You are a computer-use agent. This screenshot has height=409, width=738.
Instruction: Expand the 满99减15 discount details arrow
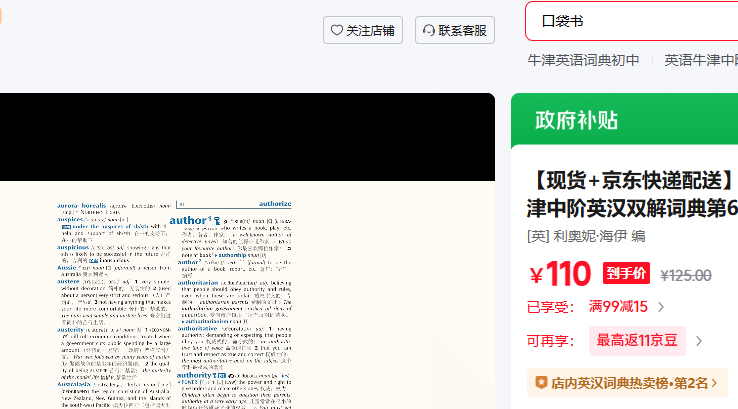point(661,307)
